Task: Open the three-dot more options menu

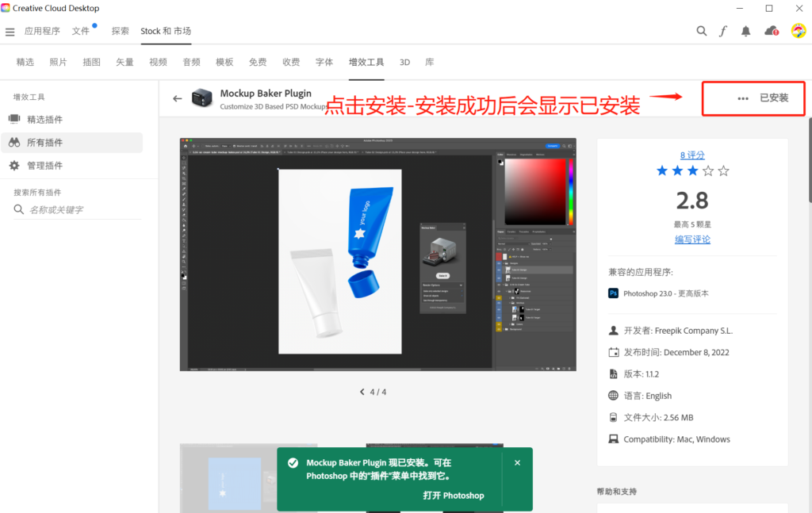Action: point(743,98)
